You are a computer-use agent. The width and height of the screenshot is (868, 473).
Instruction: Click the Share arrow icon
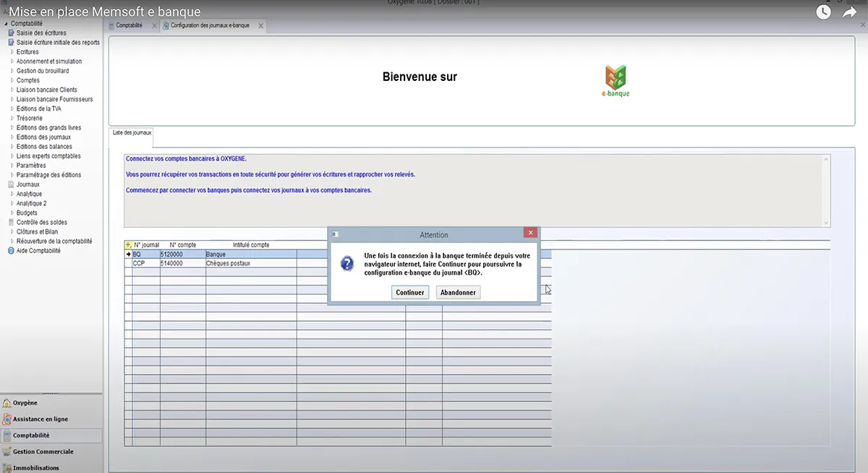(849, 12)
